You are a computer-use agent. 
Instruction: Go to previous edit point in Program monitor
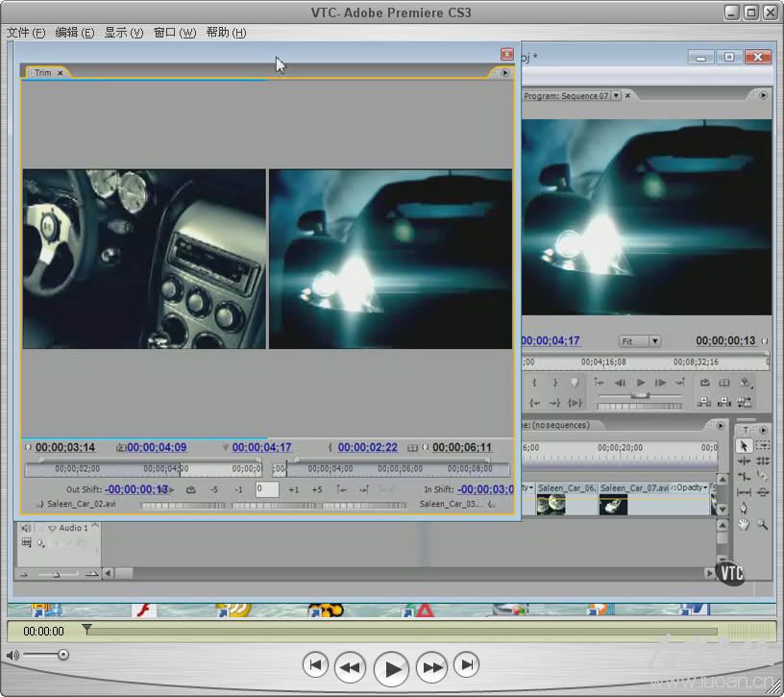[599, 383]
